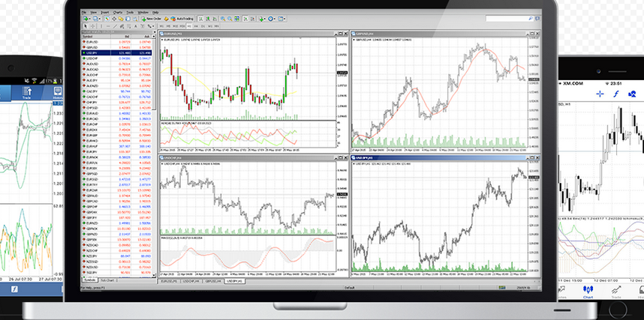Screen dimensions: 644x320
Task: Expand the Templates dropdown arrow
Action: 285,19
